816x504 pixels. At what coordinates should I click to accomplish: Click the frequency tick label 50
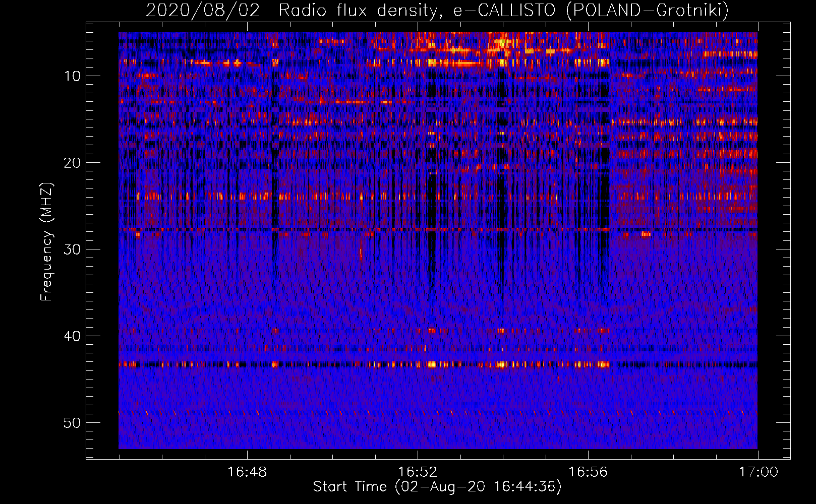[x=73, y=423]
